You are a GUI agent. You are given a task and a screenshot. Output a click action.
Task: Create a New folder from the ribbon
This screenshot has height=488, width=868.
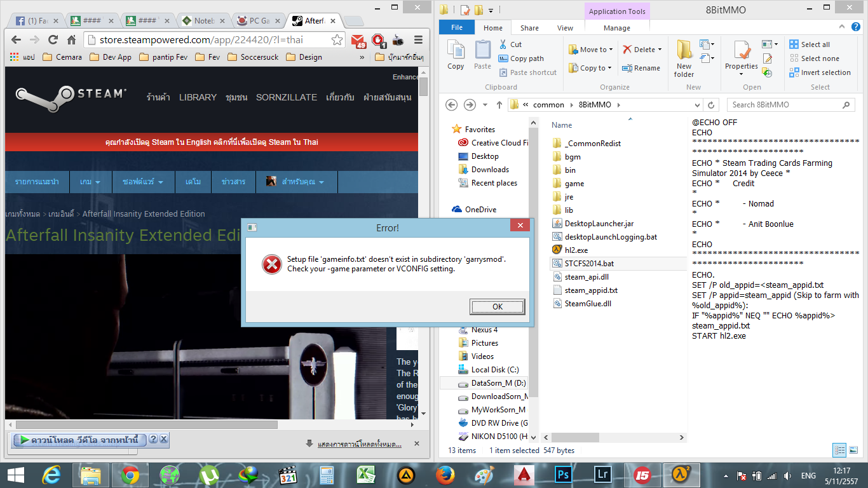(x=684, y=58)
